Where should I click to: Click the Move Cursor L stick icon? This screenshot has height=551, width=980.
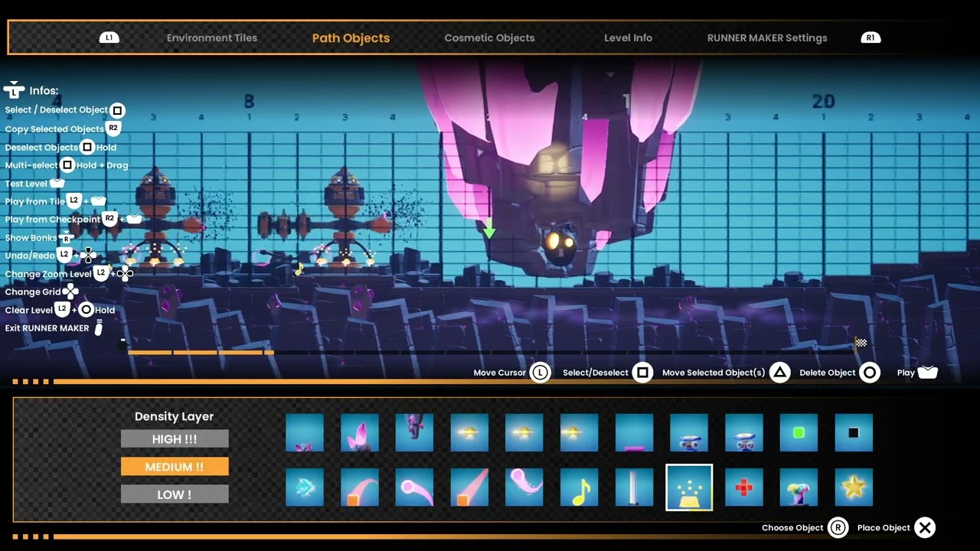coord(541,373)
